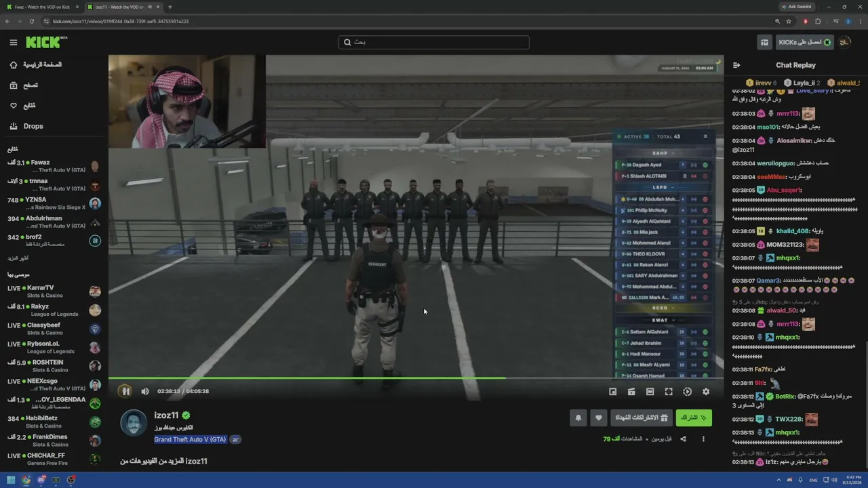Click the Botrix username in chat replay
This screenshot has width=868, height=488.
coord(785,396)
